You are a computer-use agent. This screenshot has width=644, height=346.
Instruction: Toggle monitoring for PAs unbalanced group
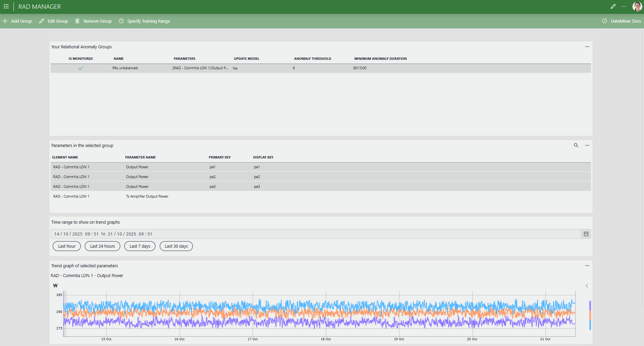pyautogui.click(x=81, y=68)
